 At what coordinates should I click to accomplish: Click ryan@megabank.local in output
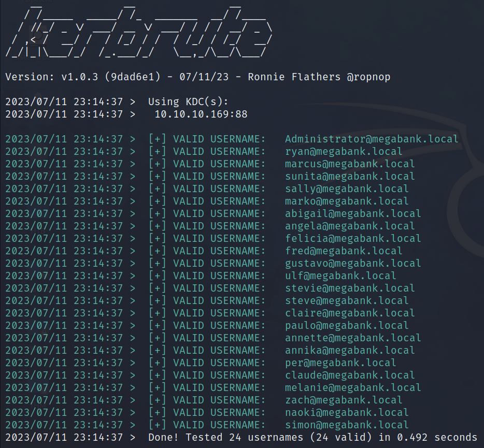point(343,151)
